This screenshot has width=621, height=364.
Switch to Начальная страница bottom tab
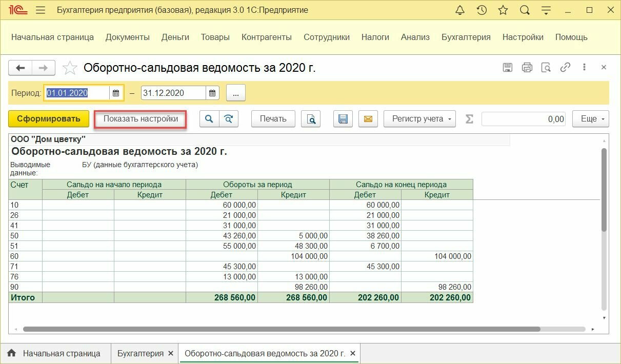(55, 353)
